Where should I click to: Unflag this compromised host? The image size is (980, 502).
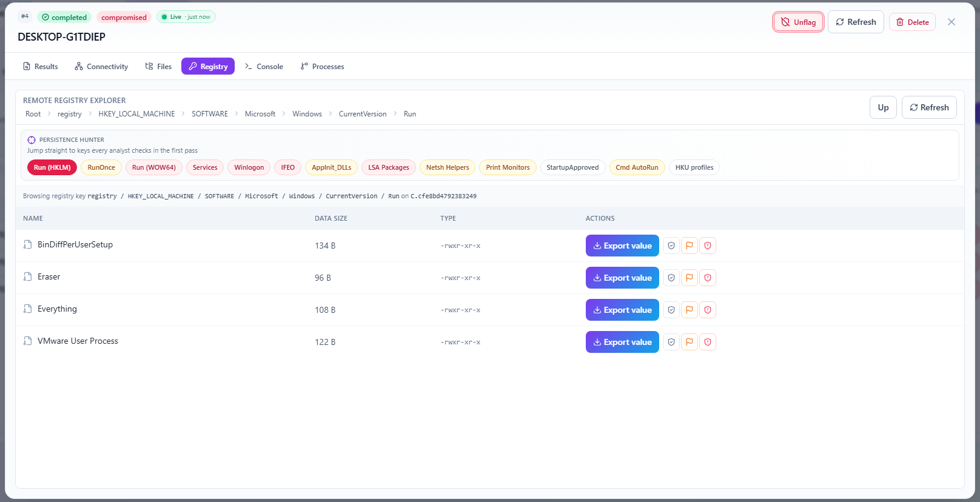(x=798, y=22)
